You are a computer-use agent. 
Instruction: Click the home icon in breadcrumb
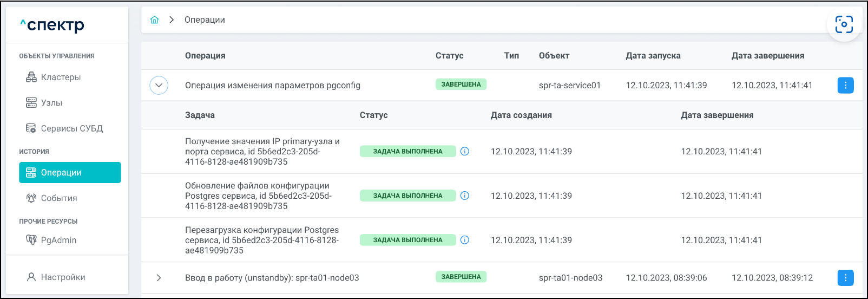[155, 20]
